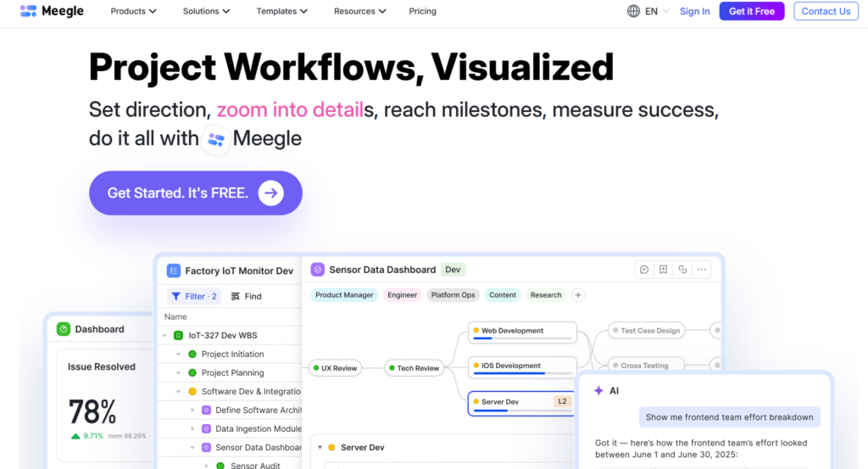
Task: Click the Test Case Design node
Action: 646,331
